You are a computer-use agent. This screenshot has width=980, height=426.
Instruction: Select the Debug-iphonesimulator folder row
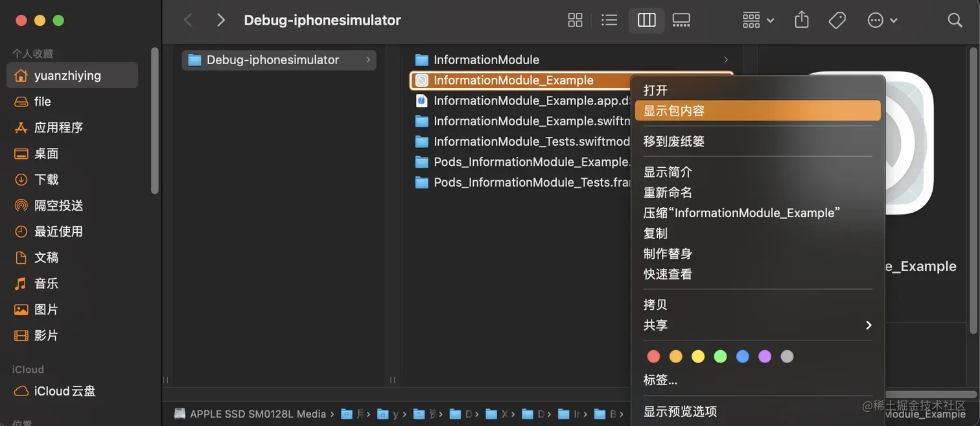[x=279, y=60]
